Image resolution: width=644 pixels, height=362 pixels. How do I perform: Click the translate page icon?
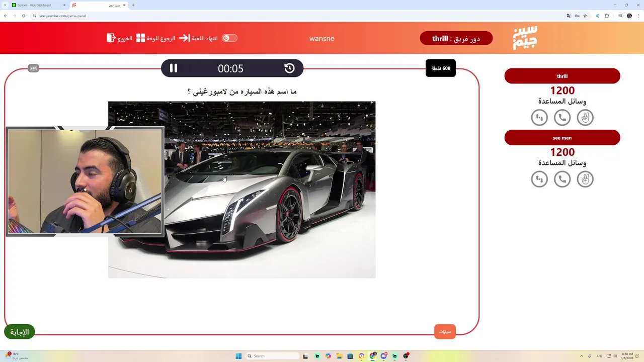[x=569, y=16]
